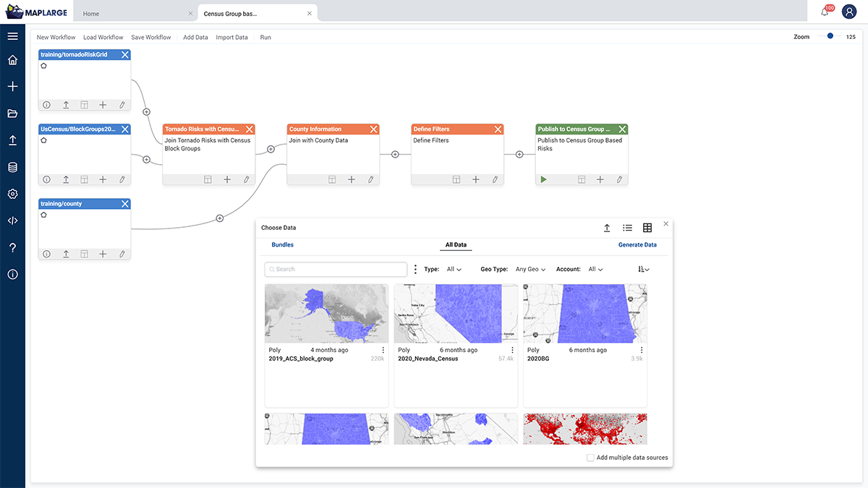
Task: Run the Publish to Census Group node
Action: click(543, 179)
